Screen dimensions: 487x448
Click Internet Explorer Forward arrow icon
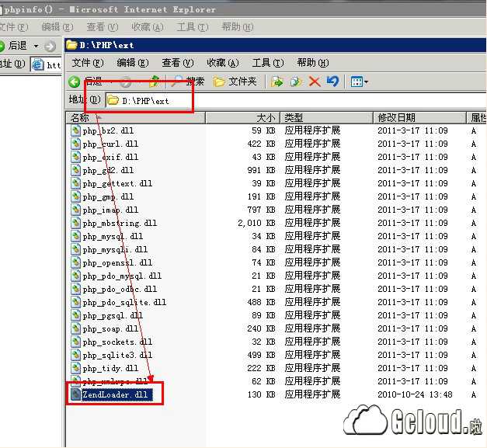[x=50, y=47]
